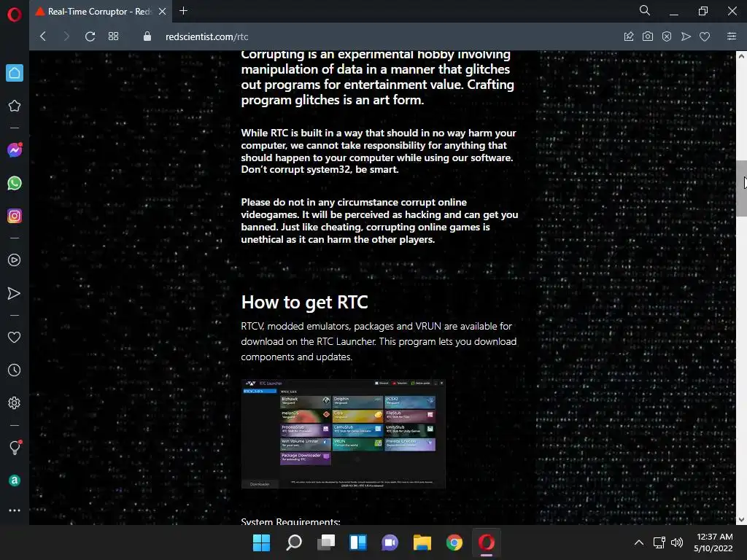Open Google Chrome on taskbar
Screen dimensions: 747x560
454,542
